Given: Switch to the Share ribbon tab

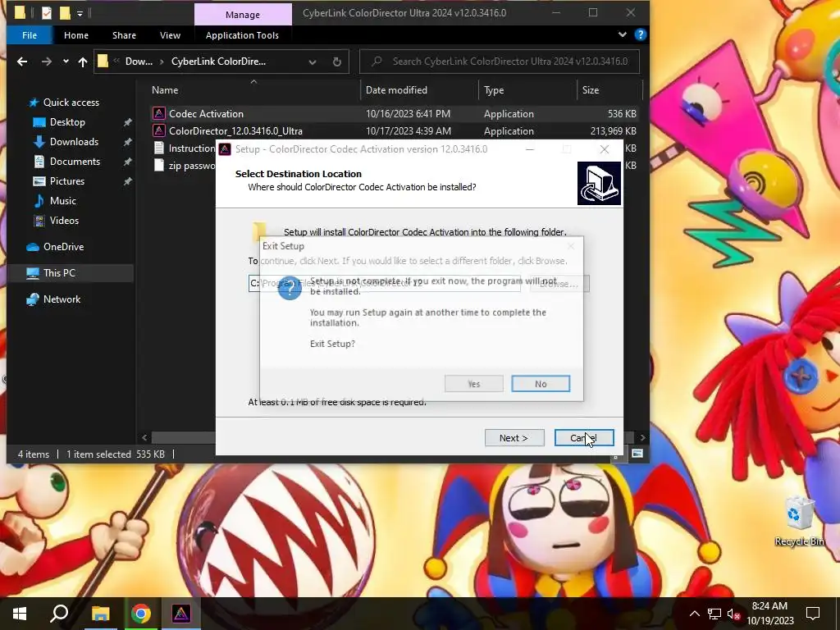Looking at the screenshot, I should tap(125, 34).
